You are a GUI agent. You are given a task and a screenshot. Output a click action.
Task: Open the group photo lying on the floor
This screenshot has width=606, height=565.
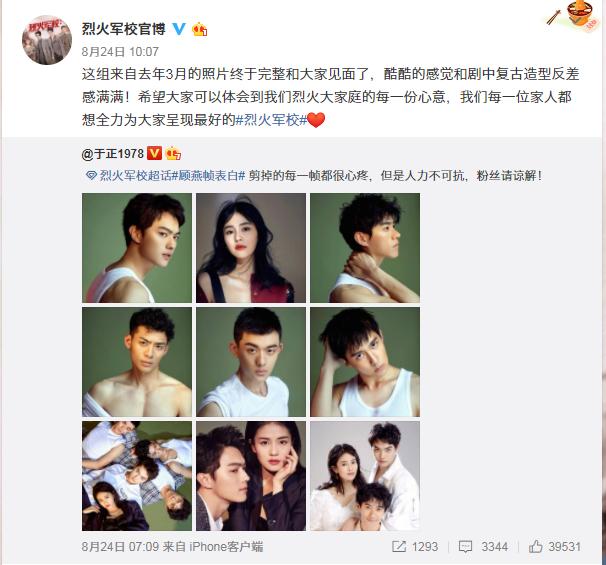pyautogui.click(x=137, y=476)
